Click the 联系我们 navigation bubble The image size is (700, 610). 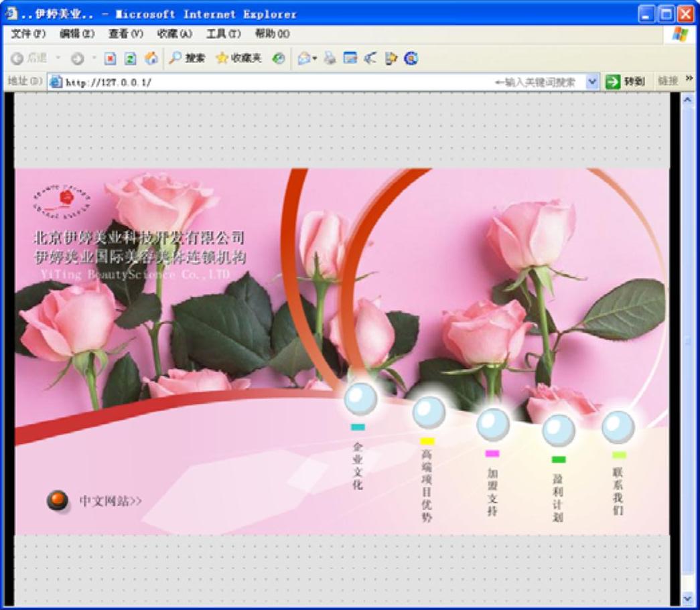pos(618,427)
